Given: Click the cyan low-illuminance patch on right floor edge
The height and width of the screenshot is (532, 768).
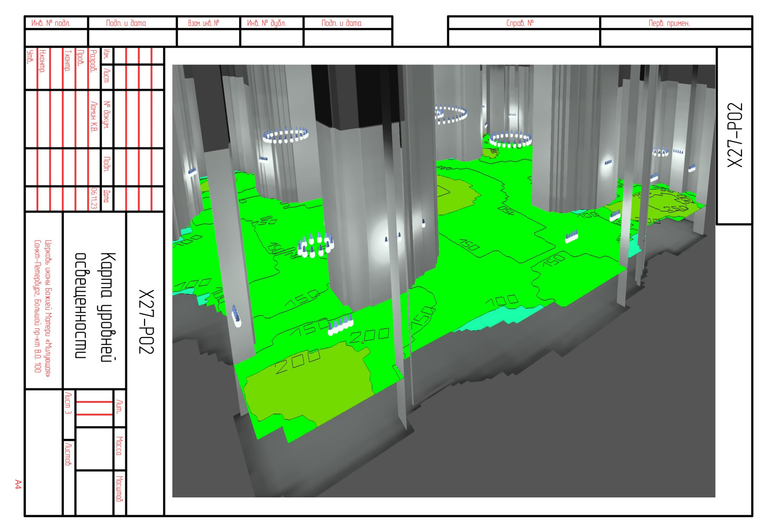Looking at the screenshot, I should pos(499,318).
